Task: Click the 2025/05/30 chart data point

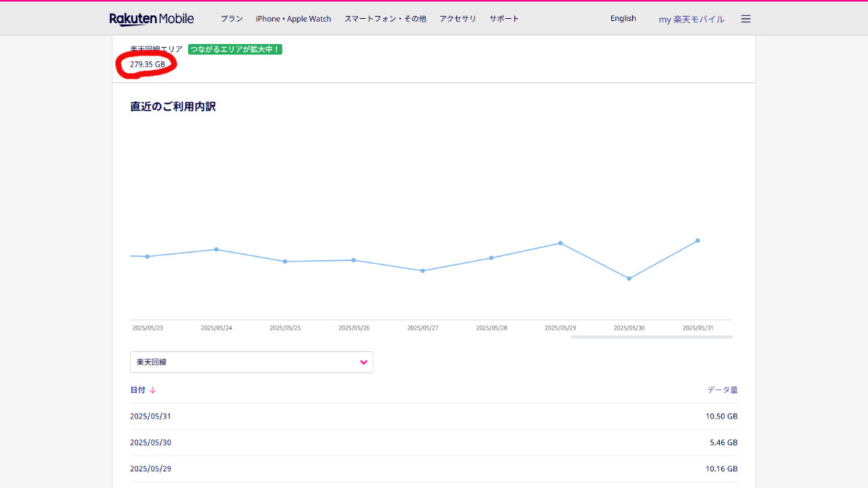Action: click(629, 278)
